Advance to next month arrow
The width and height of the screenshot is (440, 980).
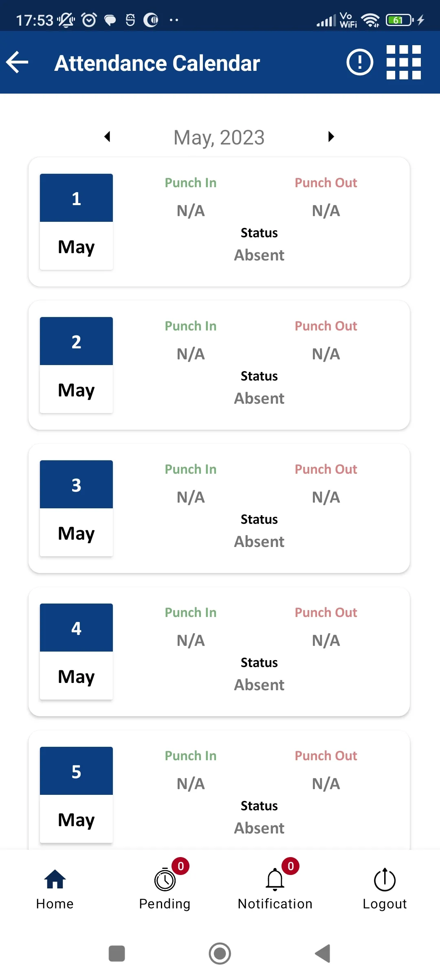[331, 137]
